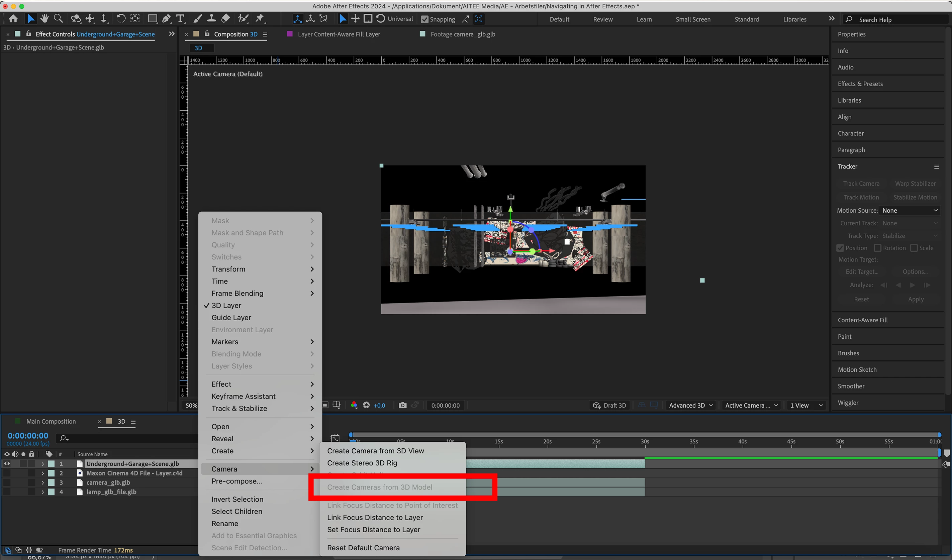Open the Effects & Presets panel

(x=860, y=84)
